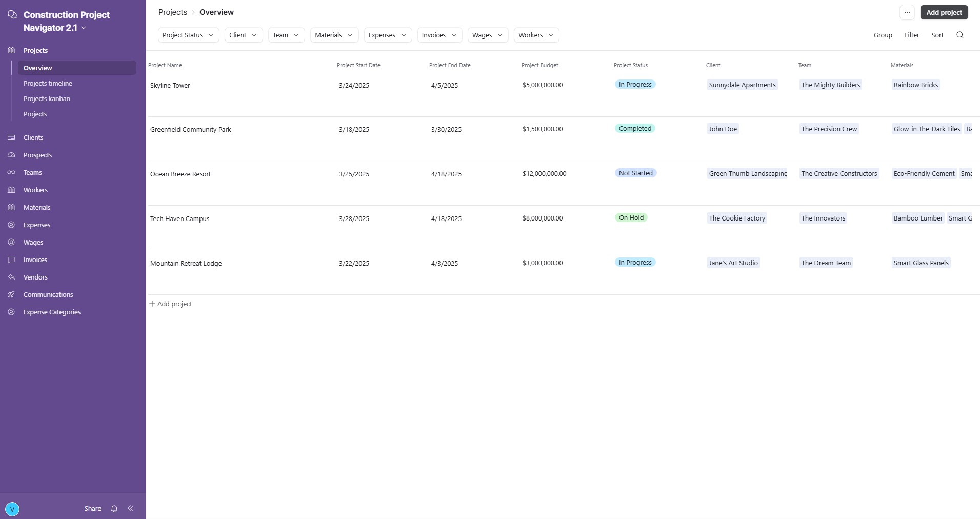
Task: Switch to Projects timeline view
Action: point(48,83)
